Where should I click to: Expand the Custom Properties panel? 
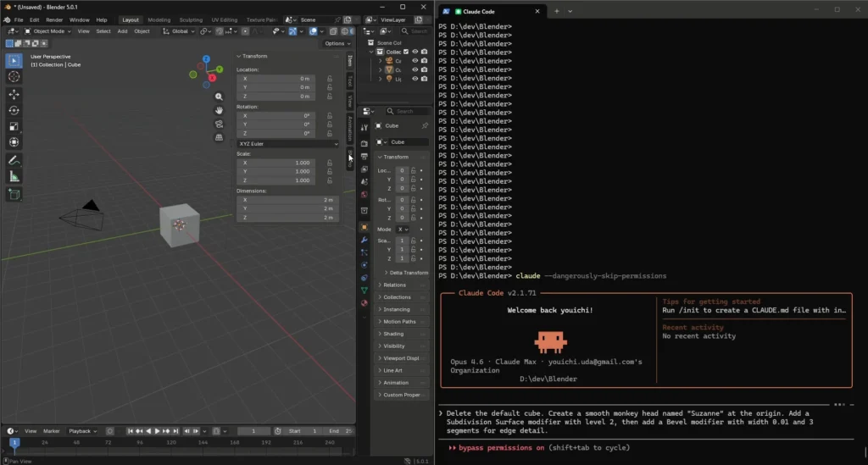click(401, 395)
